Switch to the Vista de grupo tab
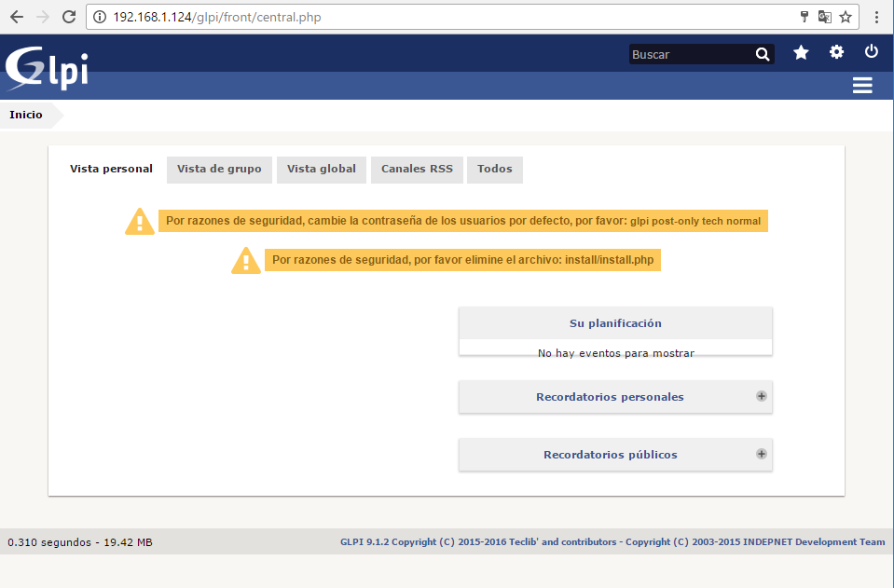894x588 pixels. (x=220, y=169)
